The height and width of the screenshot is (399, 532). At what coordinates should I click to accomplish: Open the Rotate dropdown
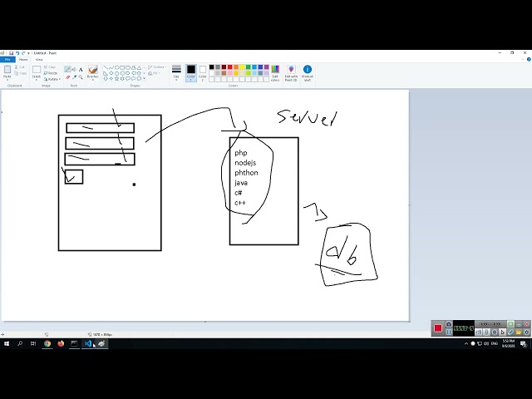coord(52,79)
